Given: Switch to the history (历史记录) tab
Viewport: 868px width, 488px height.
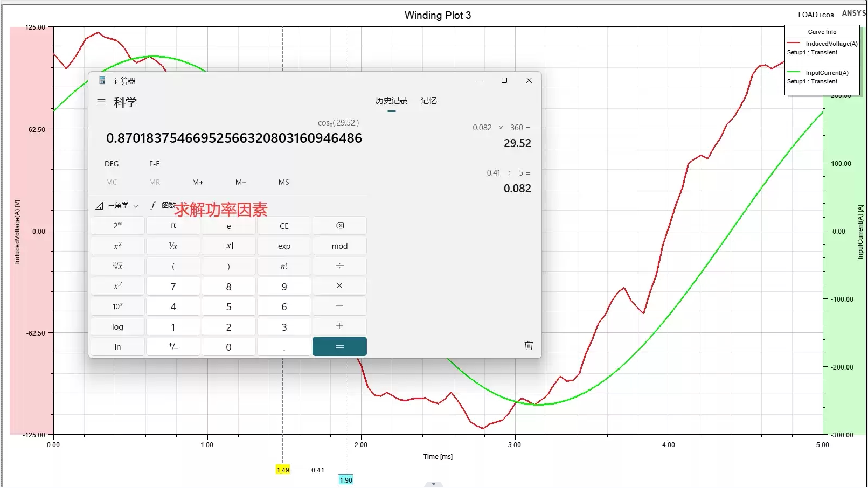Looking at the screenshot, I should point(391,101).
